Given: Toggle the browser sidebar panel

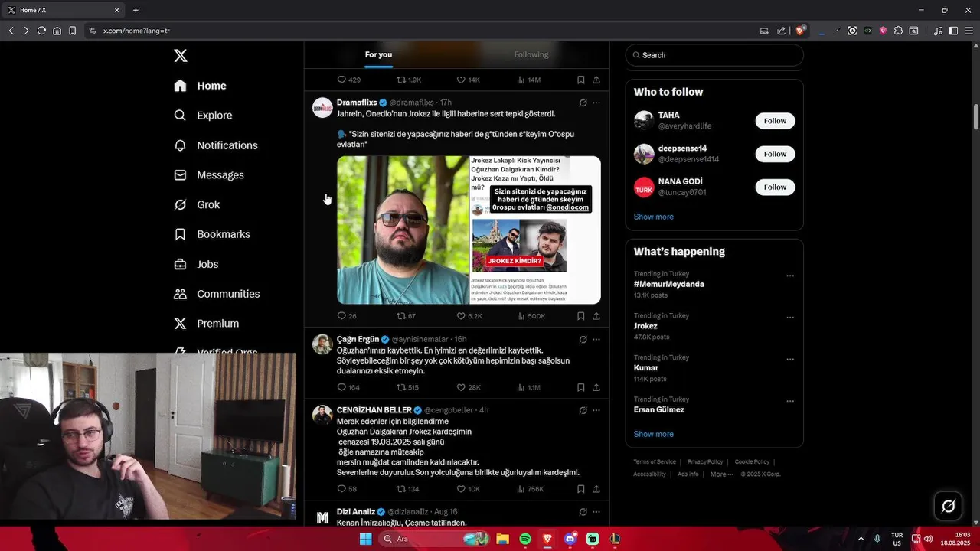Looking at the screenshot, I should tap(953, 31).
